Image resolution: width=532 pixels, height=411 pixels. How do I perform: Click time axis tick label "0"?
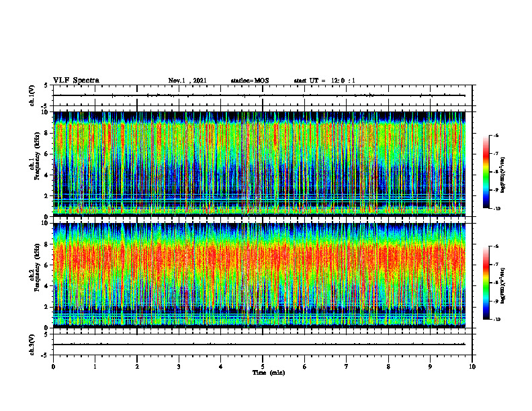pyautogui.click(x=53, y=367)
